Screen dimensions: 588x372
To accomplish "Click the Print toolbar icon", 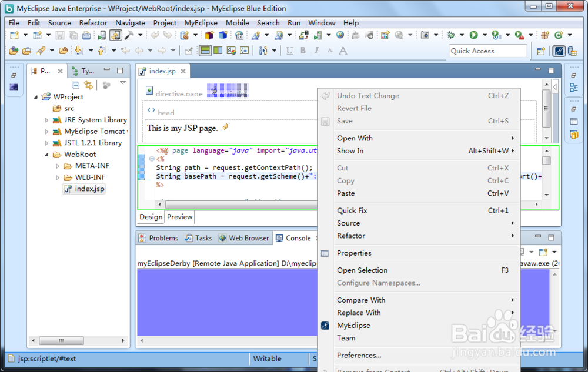I will [86, 35].
